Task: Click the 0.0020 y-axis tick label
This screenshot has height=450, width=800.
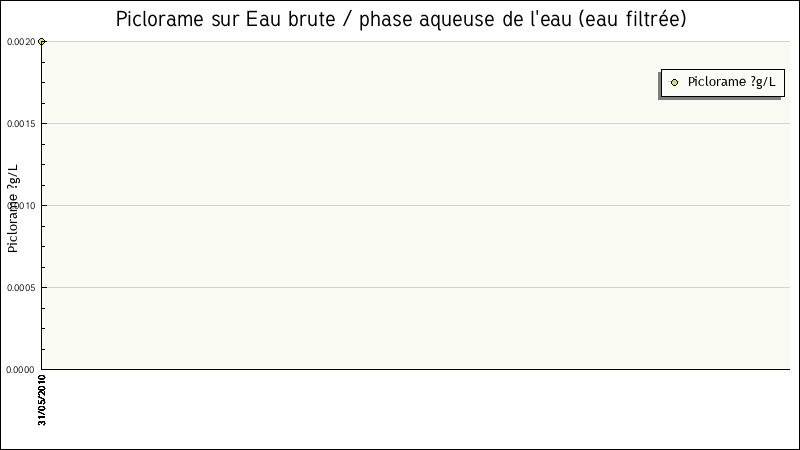Action: [20, 41]
